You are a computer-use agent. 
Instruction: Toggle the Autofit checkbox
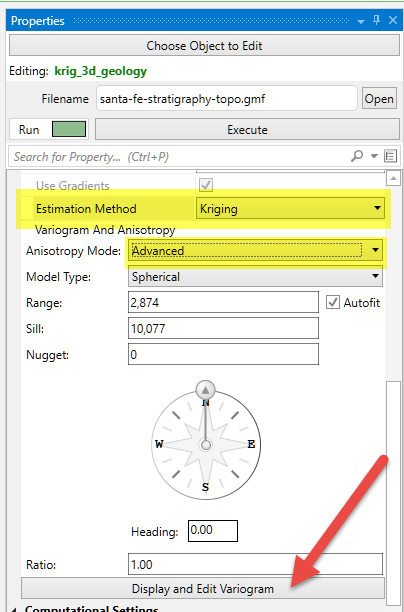pos(333,302)
